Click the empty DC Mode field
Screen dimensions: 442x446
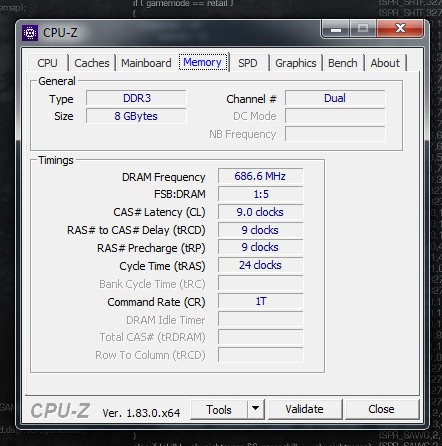point(335,116)
